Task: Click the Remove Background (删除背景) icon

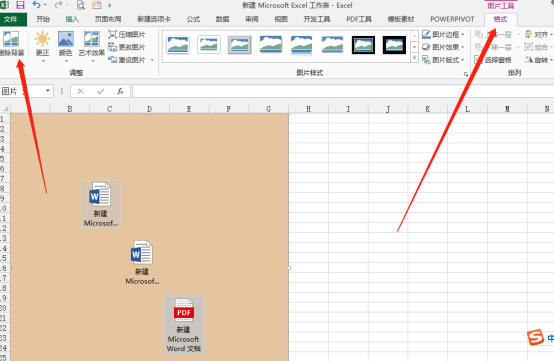Action: (x=11, y=43)
